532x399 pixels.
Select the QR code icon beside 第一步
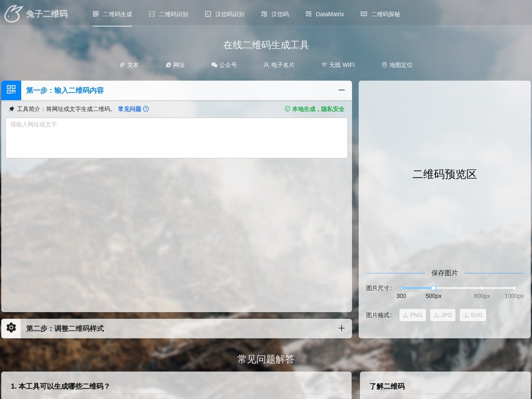(11, 90)
